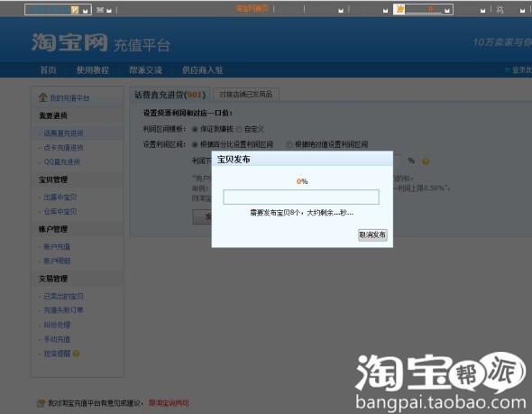Click the shopping cart icon in top bar

click(399, 9)
